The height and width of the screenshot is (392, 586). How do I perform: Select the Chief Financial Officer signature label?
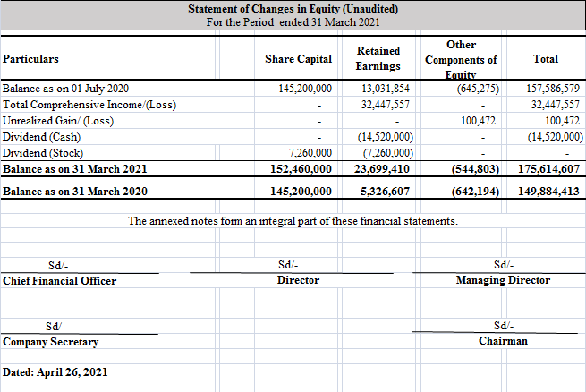coord(60,281)
